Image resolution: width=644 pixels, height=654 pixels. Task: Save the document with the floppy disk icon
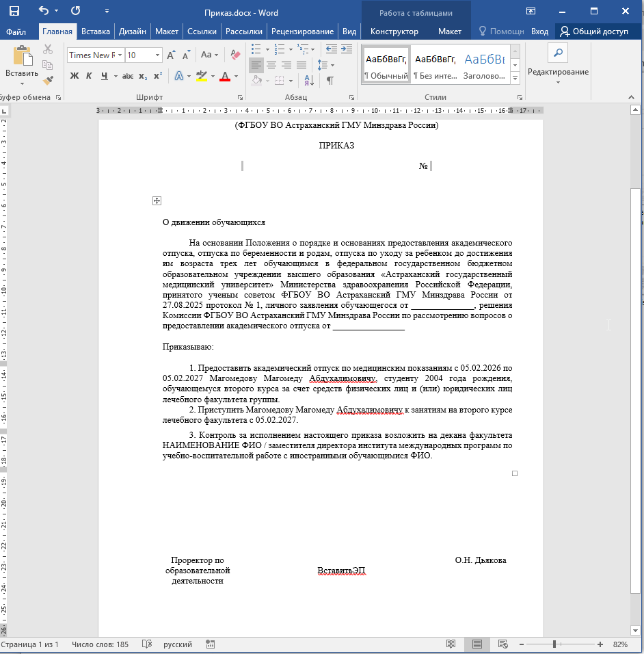point(14,12)
